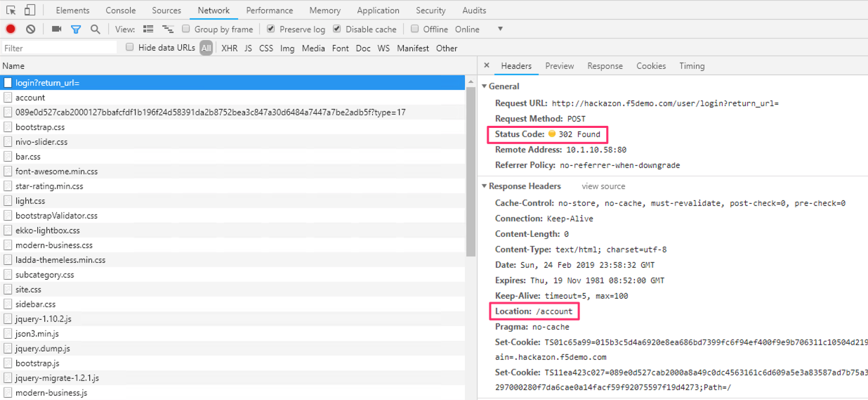Toggle the overview waterfall view icon
Viewport: 868px width, 400px height.
click(168, 29)
